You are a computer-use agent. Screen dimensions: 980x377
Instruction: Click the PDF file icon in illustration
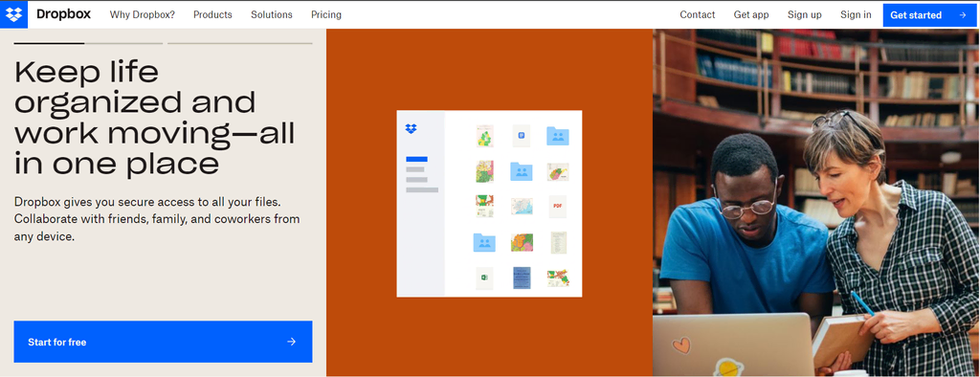pos(558,206)
